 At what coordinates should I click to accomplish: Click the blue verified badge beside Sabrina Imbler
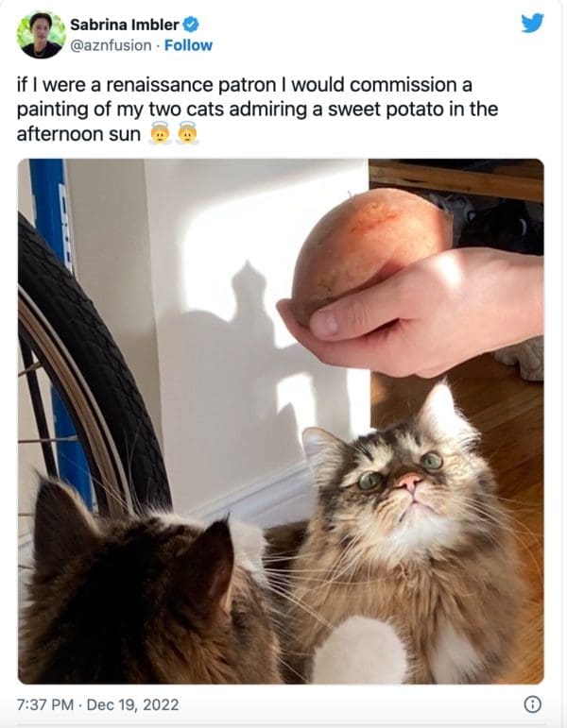(190, 25)
